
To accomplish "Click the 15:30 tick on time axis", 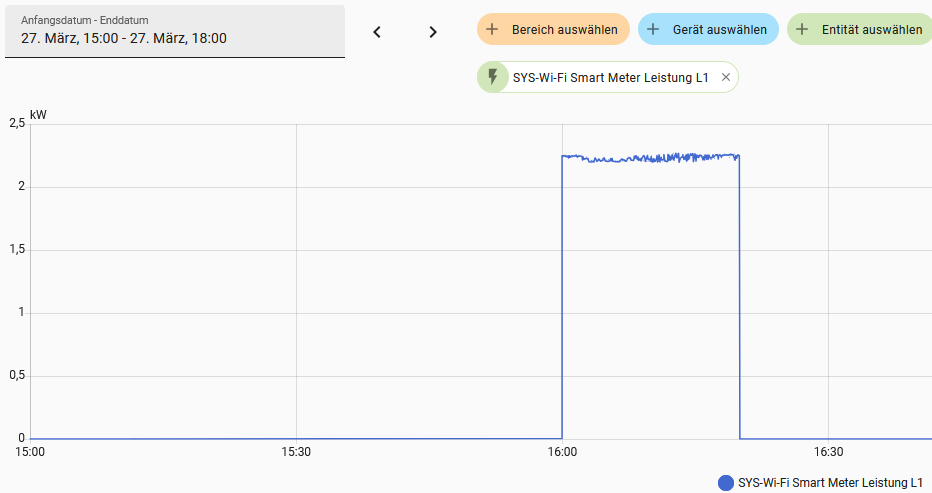I will coord(296,452).
